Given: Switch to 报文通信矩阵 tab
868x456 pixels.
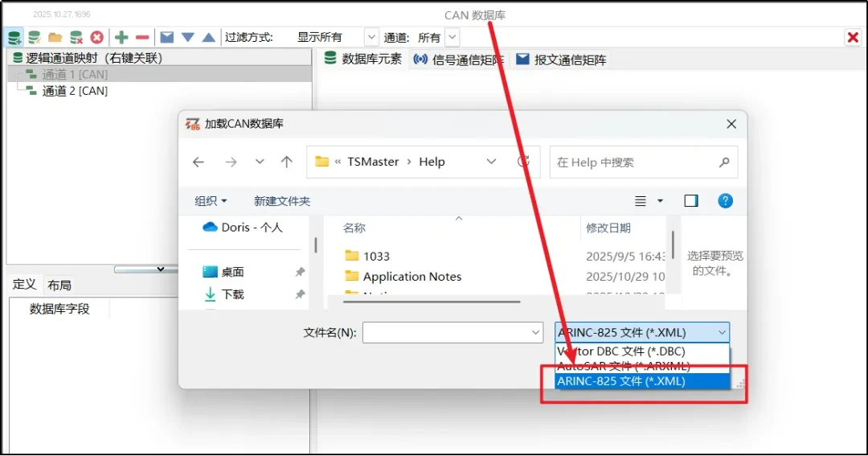Looking at the screenshot, I should (x=562, y=60).
